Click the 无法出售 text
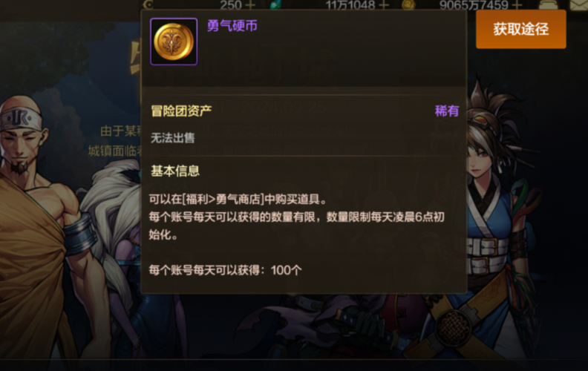 pos(172,138)
